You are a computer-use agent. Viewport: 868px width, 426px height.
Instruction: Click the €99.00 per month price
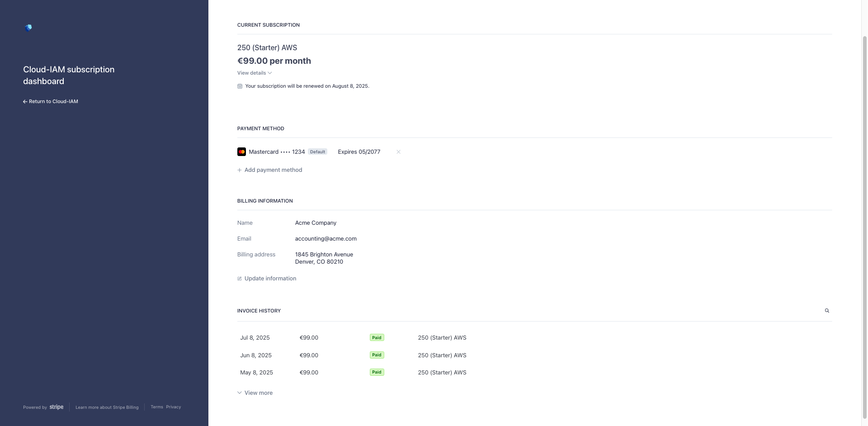[x=274, y=61]
